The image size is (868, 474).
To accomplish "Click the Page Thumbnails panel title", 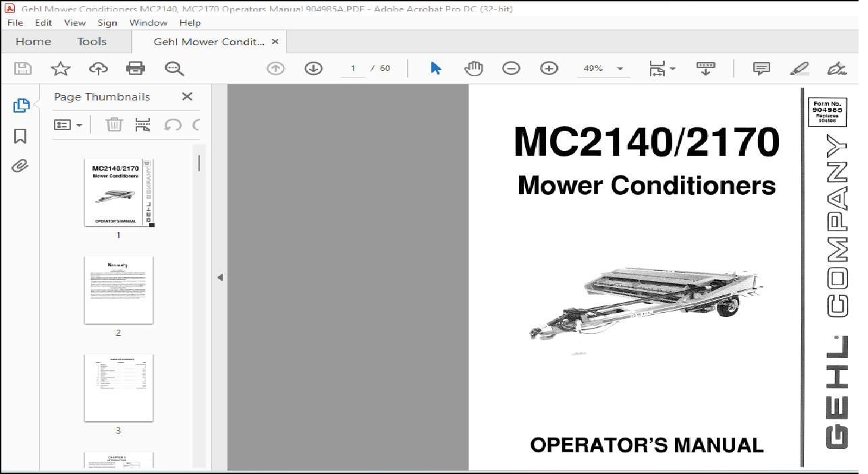I will click(102, 96).
